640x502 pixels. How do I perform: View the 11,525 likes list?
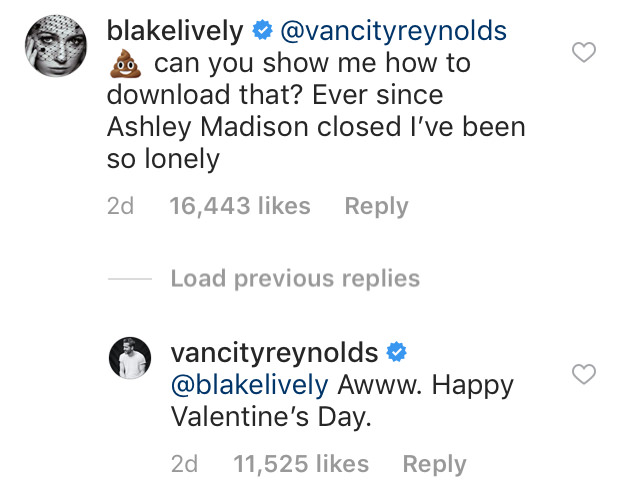click(301, 464)
